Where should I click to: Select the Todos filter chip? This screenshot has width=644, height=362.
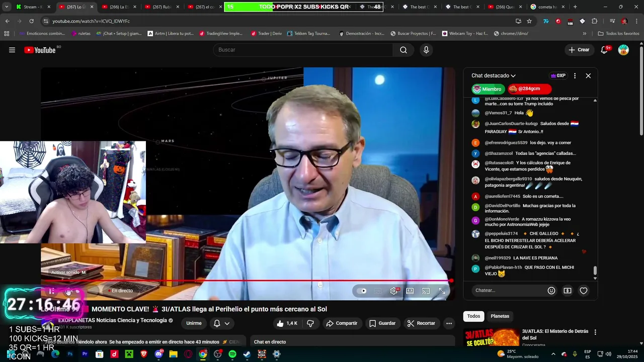pos(473,316)
